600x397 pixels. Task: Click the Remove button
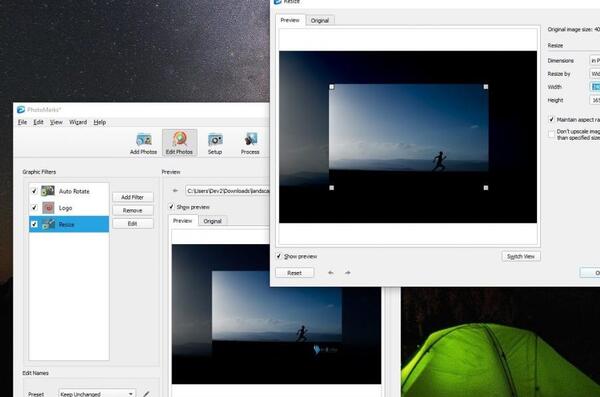(132, 210)
